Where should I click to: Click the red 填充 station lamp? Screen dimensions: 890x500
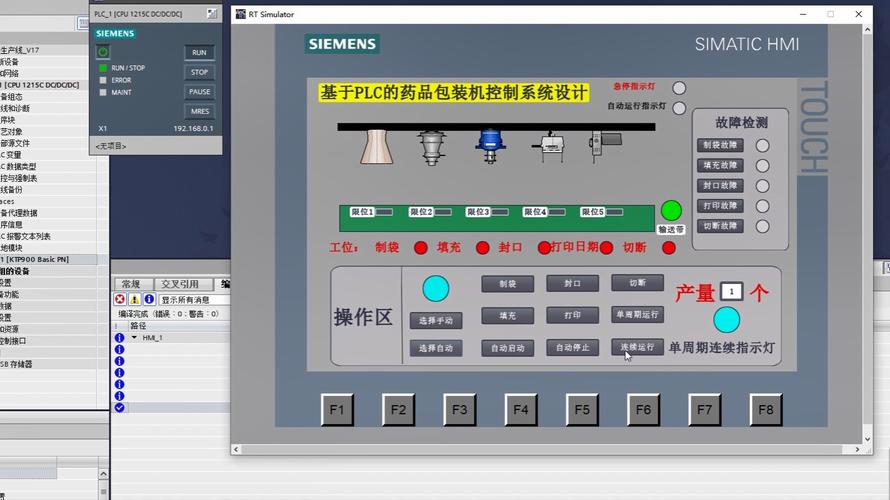click(x=482, y=248)
